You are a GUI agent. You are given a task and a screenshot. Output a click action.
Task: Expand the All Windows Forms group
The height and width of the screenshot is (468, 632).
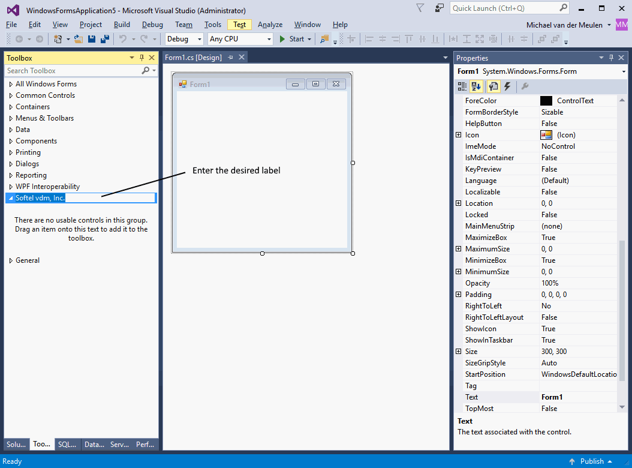point(11,84)
